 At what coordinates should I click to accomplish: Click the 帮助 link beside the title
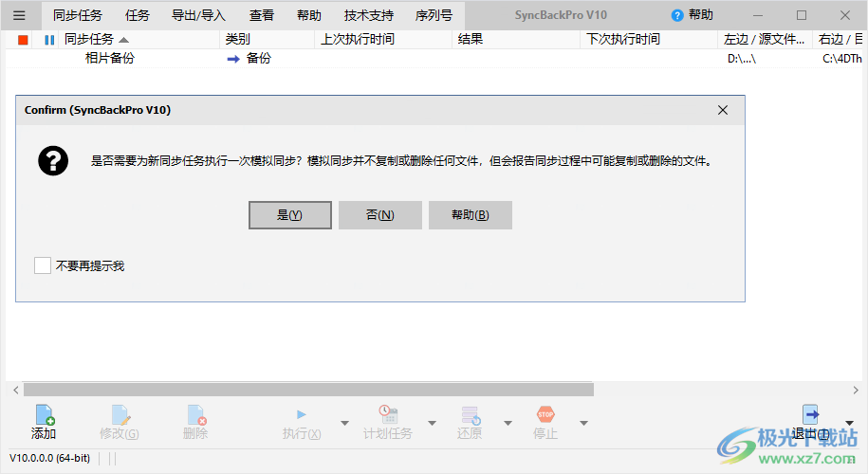(x=701, y=15)
